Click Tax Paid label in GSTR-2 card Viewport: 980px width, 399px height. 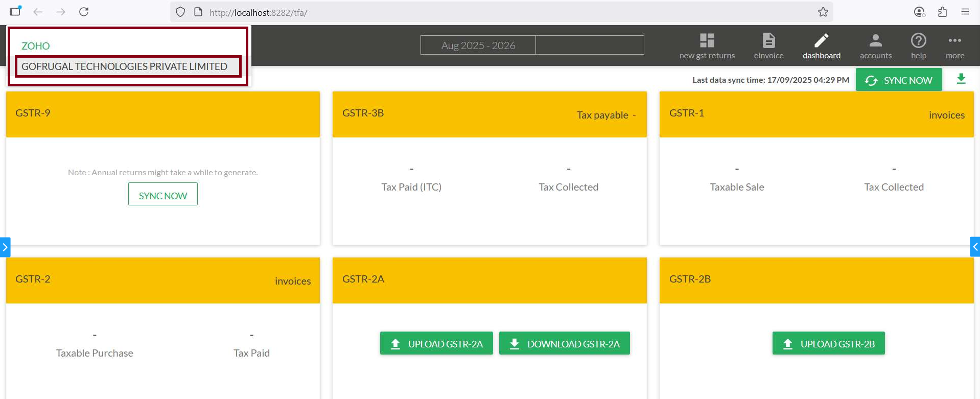[x=251, y=353]
